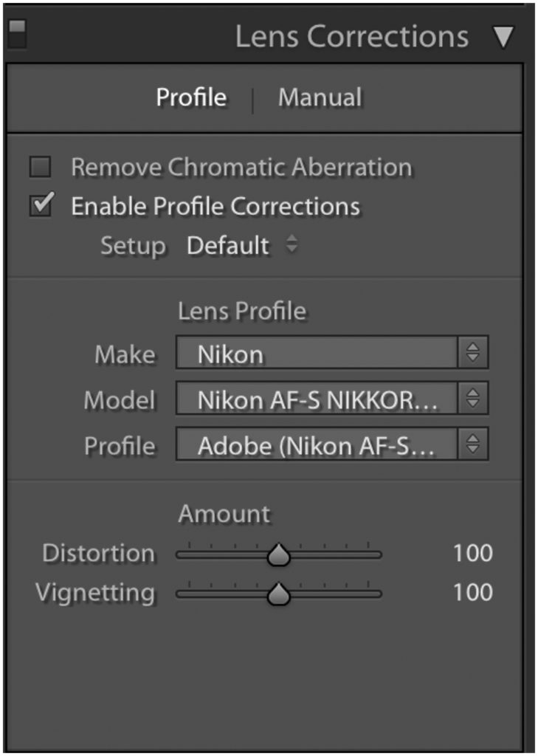The width and height of the screenshot is (538, 756).
Task: Click the Setup up-down arrows icon
Action: click(x=292, y=244)
